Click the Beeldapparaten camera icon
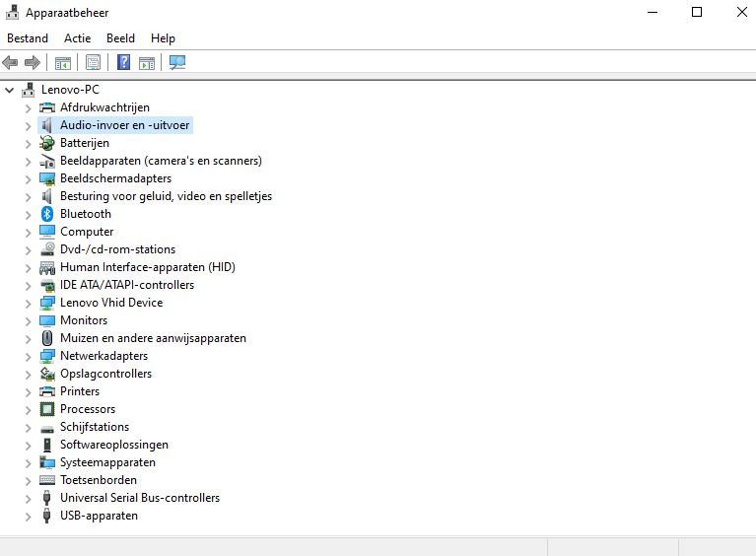The width and height of the screenshot is (756, 556). [47, 161]
